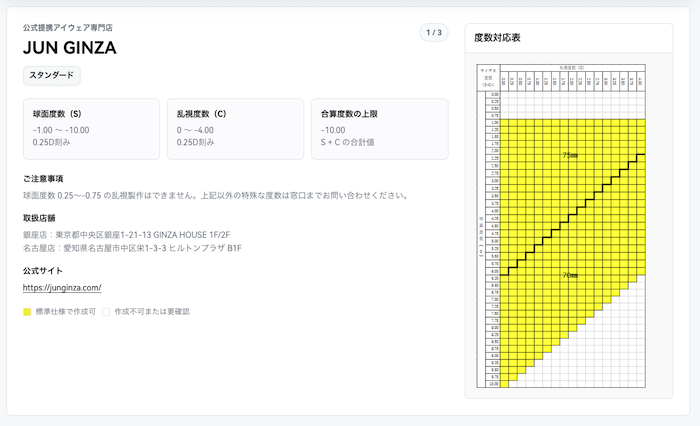Select the 0 ～ -4.00 range text
Screen dimensions: 700x426
pyautogui.click(x=195, y=130)
